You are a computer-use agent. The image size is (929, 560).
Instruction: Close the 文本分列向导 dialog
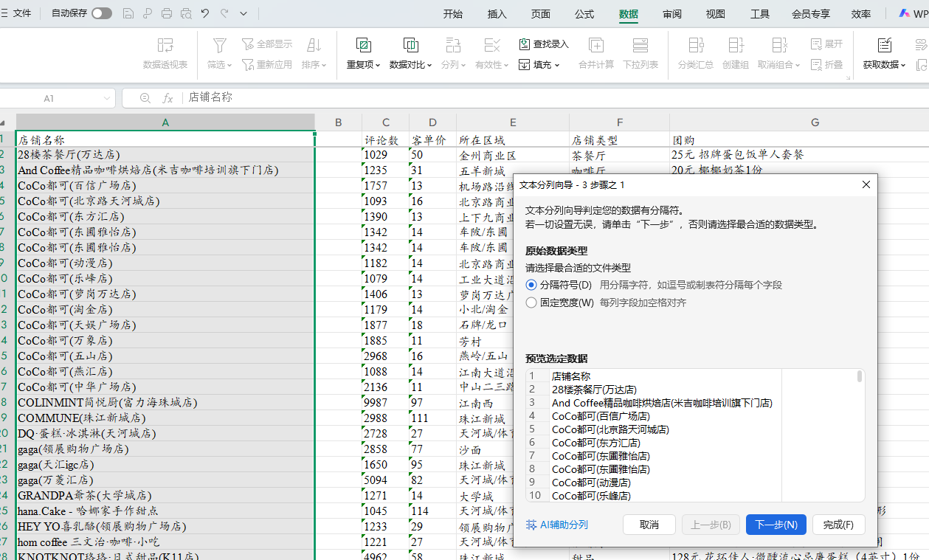click(866, 184)
